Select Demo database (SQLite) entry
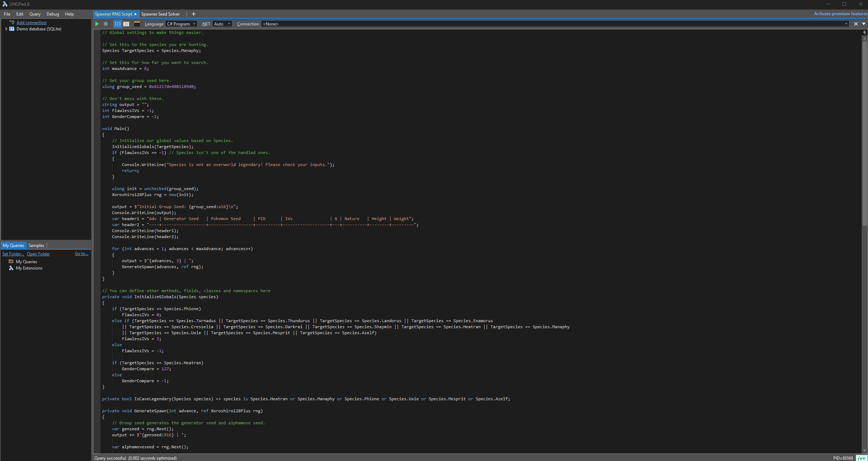This screenshot has height=461, width=868. pos(39,29)
